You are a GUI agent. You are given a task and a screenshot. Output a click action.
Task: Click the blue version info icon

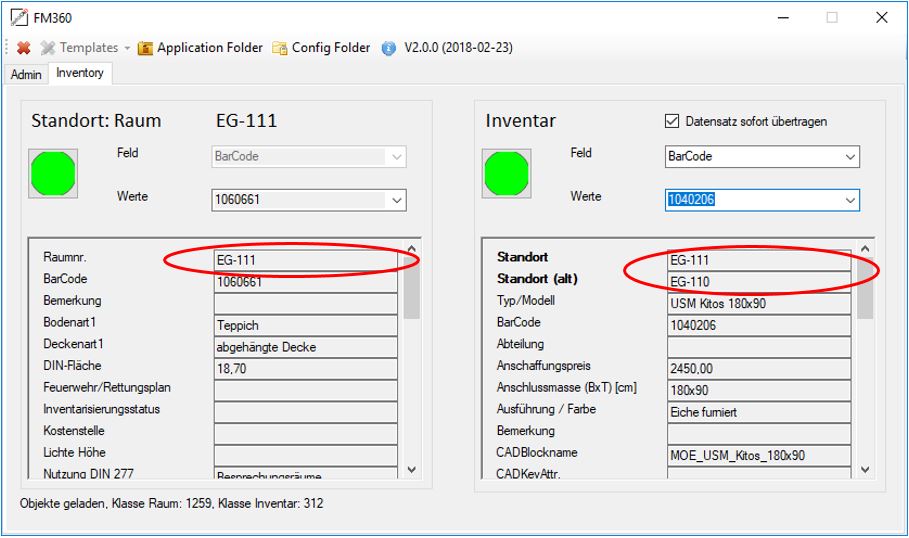(x=388, y=48)
